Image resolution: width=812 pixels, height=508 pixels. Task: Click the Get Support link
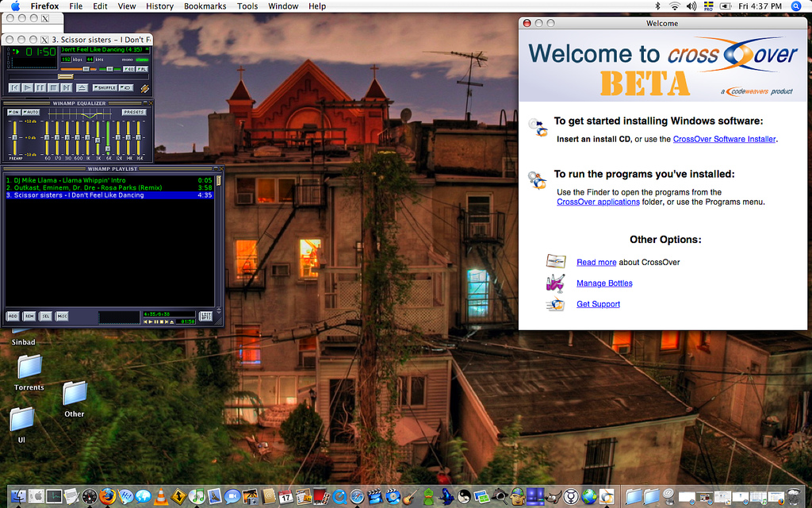pyautogui.click(x=598, y=304)
